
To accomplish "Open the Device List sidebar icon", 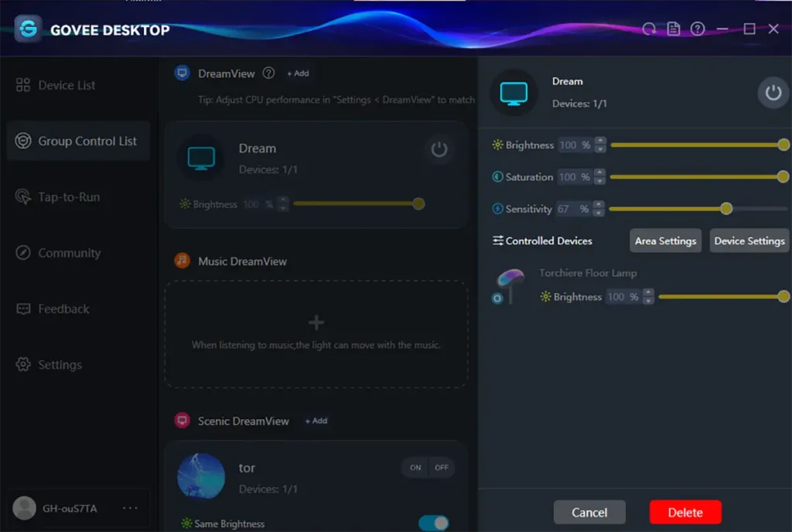I will 23,85.
